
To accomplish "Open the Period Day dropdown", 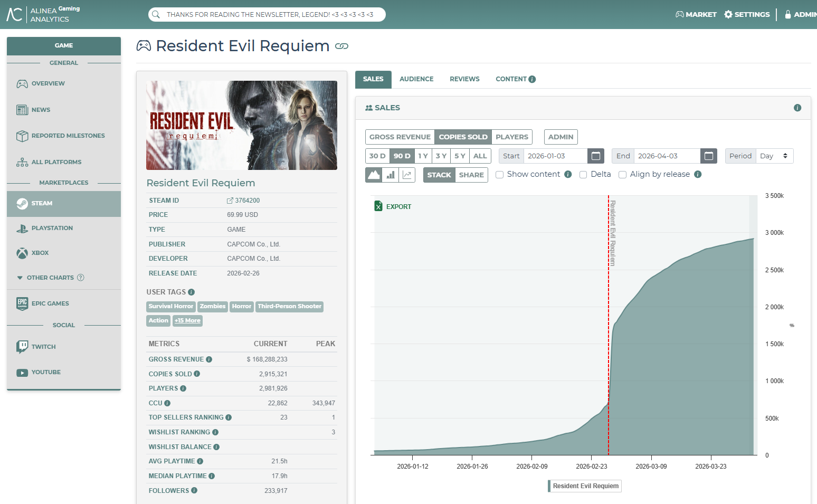I will click(x=774, y=156).
